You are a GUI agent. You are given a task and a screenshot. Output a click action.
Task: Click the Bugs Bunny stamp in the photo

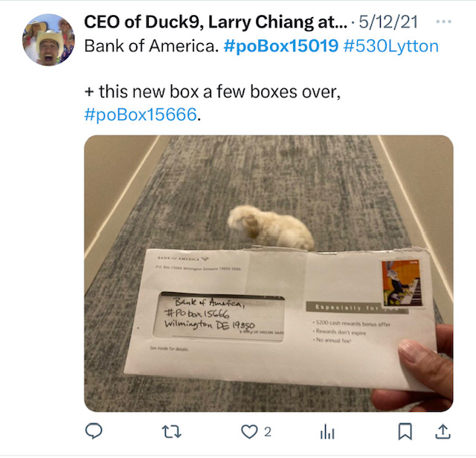[402, 283]
